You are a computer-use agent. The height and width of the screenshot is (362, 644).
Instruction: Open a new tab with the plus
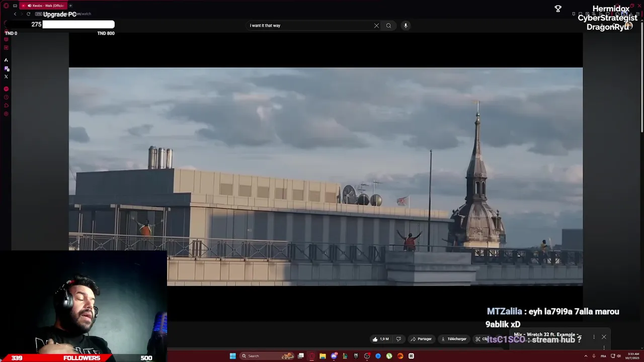click(70, 6)
